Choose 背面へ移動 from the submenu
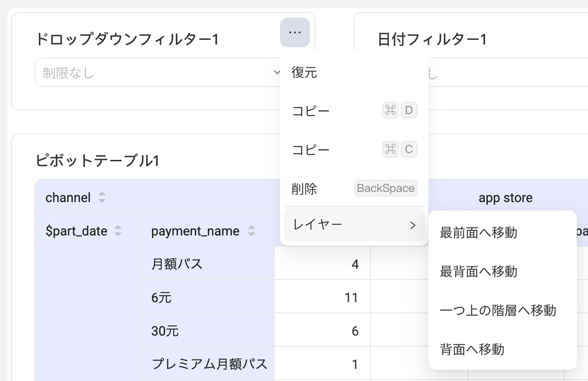The height and width of the screenshot is (381, 588). click(503, 349)
